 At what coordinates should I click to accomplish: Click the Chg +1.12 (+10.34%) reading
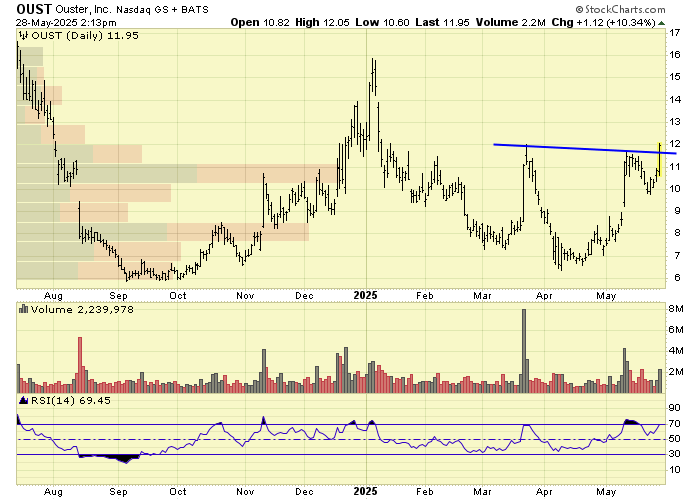click(603, 22)
